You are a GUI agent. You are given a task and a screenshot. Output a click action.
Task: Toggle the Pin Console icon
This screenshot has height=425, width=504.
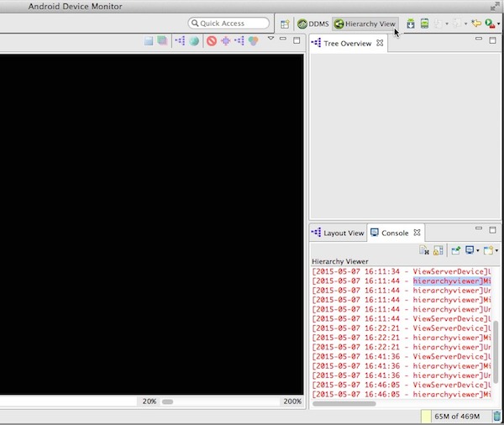point(456,249)
